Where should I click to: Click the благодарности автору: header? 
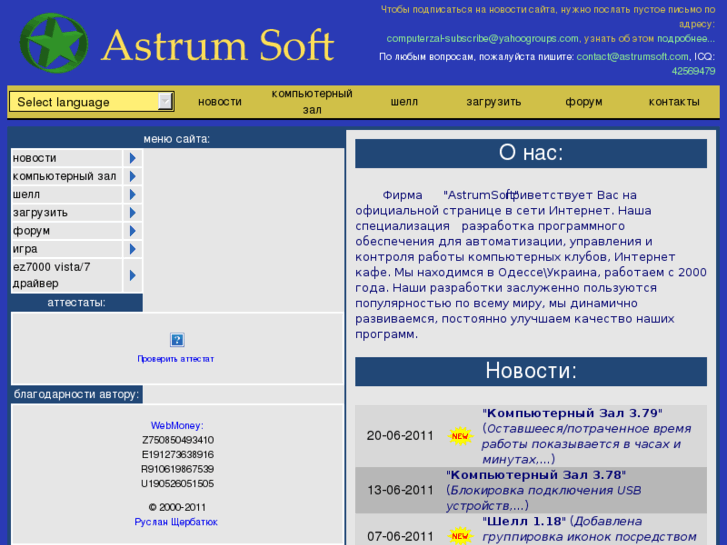click(x=77, y=394)
